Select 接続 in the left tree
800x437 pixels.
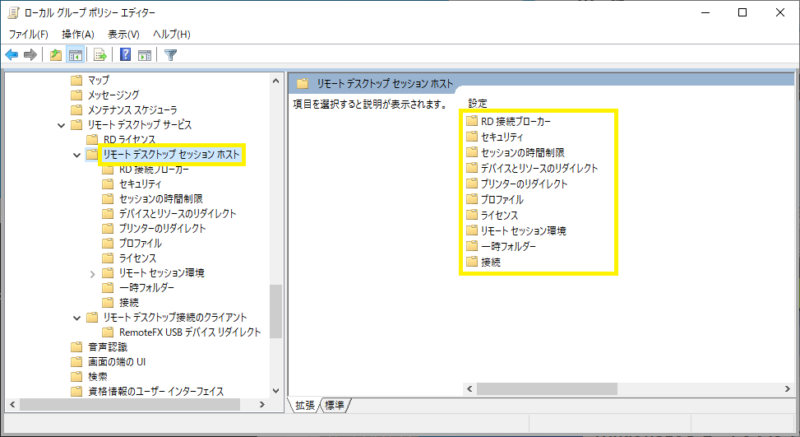point(129,302)
